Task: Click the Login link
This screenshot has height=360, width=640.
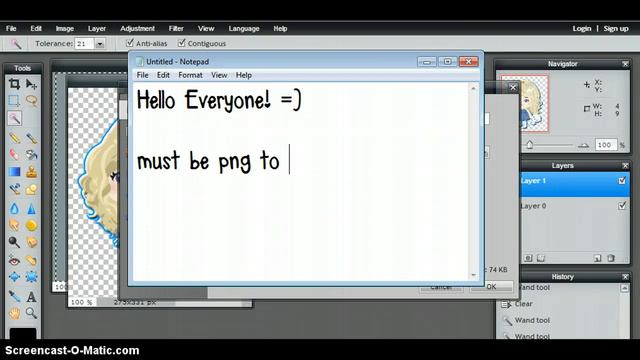Action: coord(582,29)
